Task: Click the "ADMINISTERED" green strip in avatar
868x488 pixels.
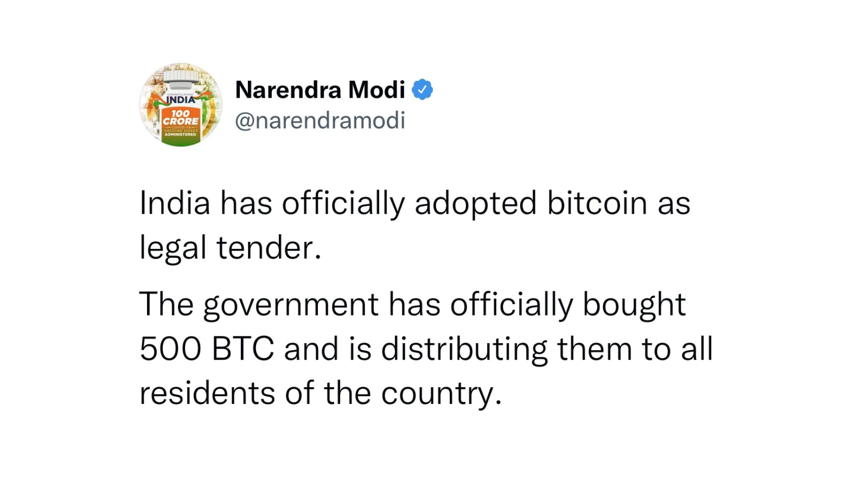Action: coord(181,135)
